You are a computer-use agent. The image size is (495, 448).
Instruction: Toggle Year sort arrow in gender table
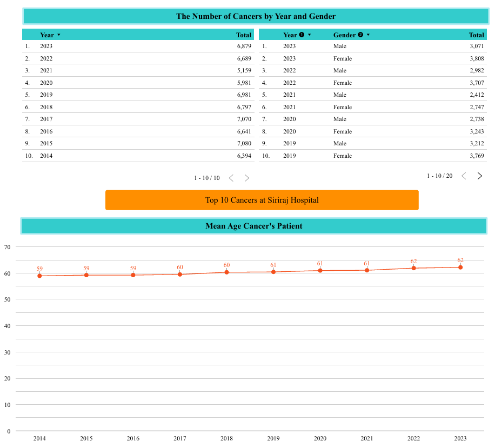coord(310,35)
